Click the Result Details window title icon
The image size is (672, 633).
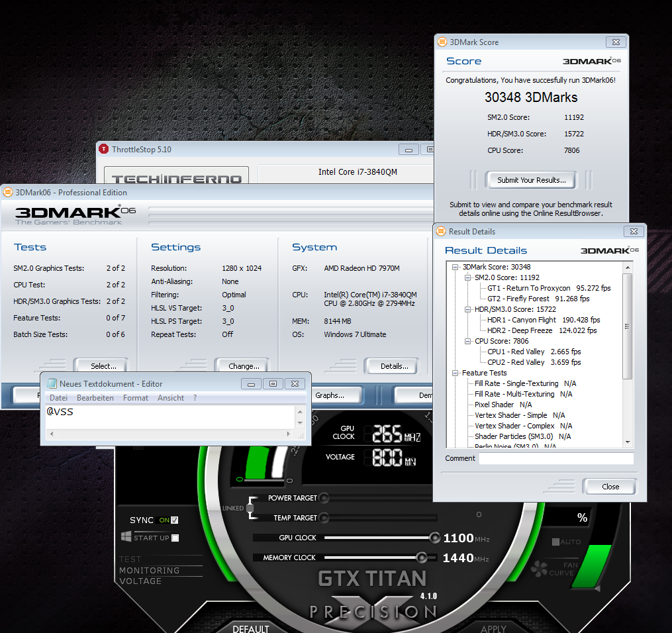tap(441, 232)
